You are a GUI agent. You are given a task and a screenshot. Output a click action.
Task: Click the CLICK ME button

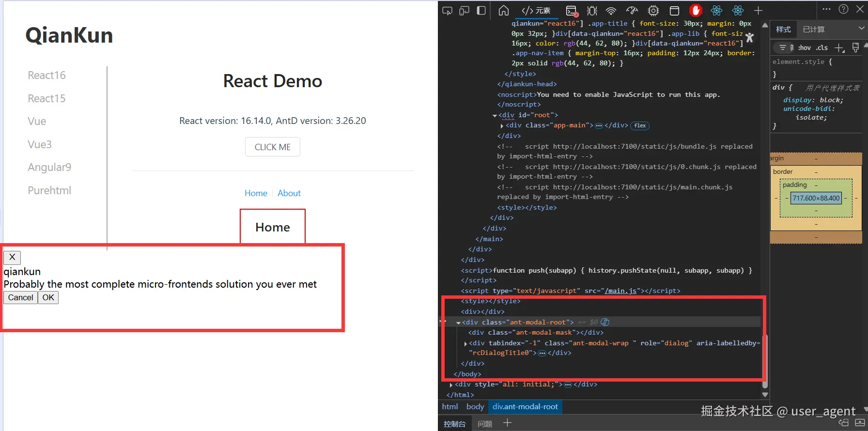[273, 147]
